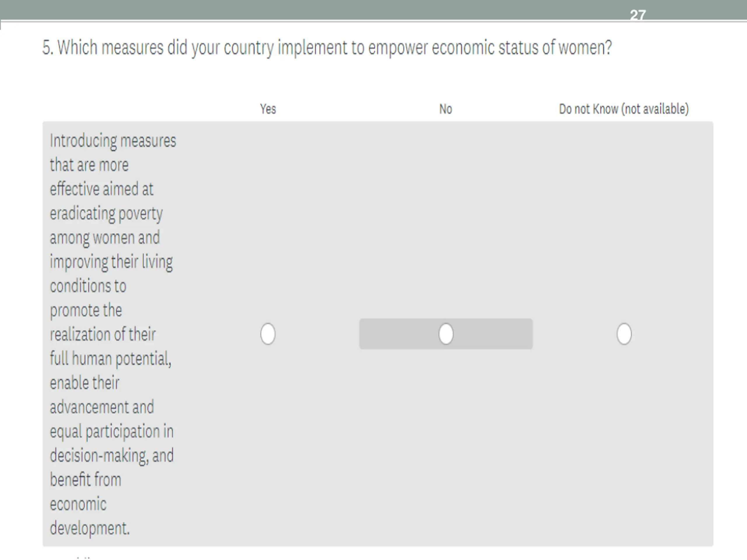
Task: Click the 'improving their living' text line
Action: pos(111,262)
